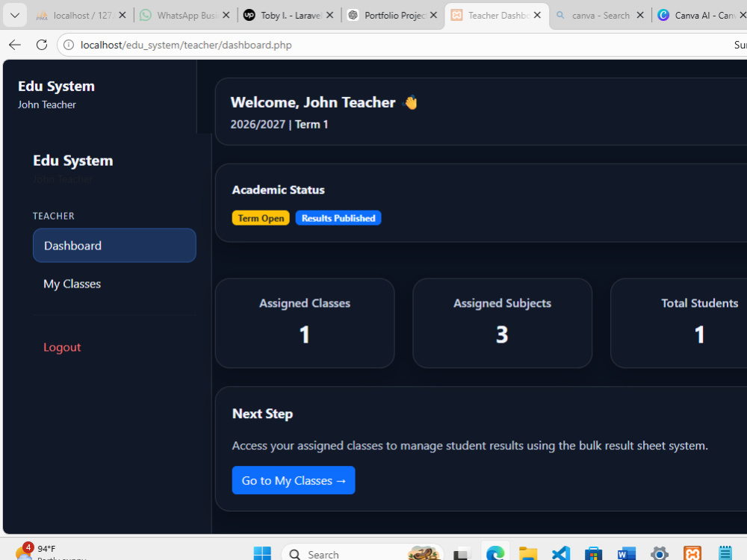The width and height of the screenshot is (747, 560).
Task: Reload the page with refresh icon
Action: click(x=42, y=45)
